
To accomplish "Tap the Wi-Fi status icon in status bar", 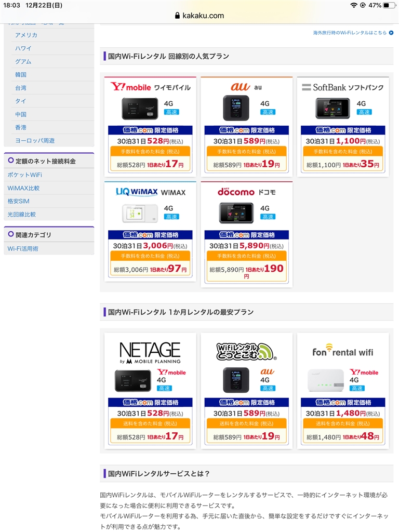I will (354, 5).
